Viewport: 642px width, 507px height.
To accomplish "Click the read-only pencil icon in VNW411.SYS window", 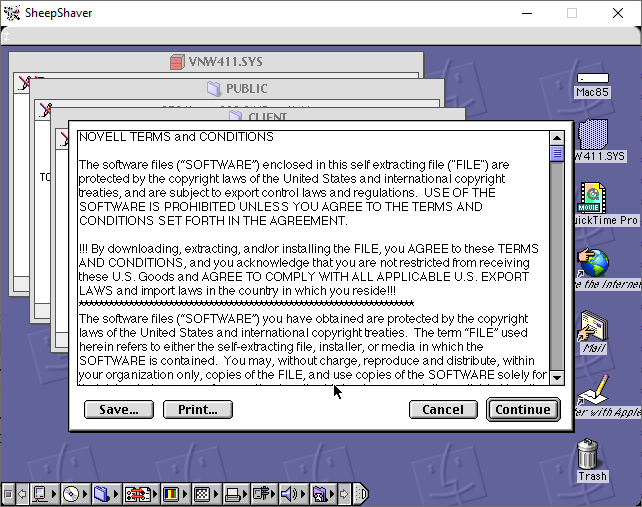I will pos(25,83).
